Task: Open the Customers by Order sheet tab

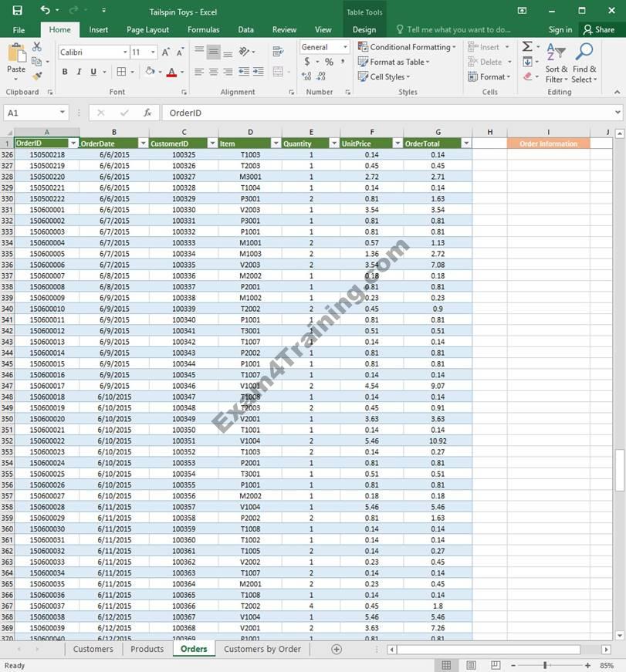Action: [x=262, y=649]
